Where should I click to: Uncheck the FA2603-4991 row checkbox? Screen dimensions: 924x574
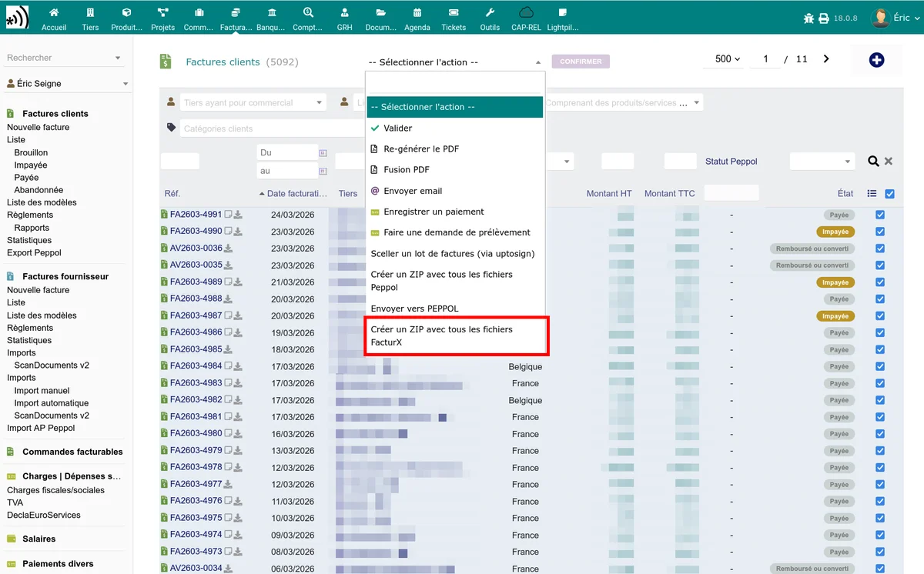pyautogui.click(x=880, y=215)
